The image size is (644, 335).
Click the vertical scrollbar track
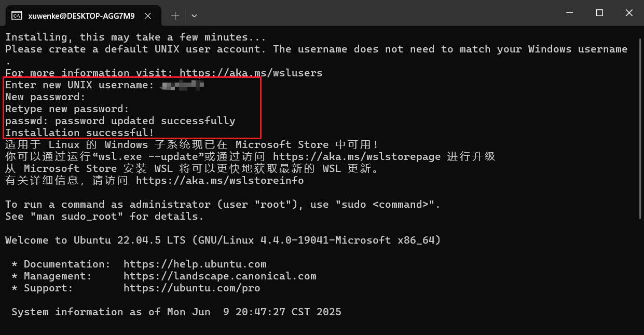(x=639, y=182)
